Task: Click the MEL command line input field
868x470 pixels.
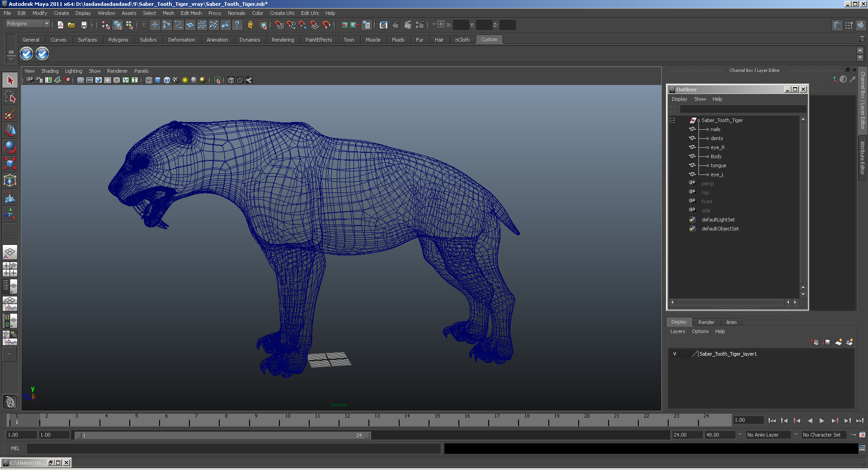Action: point(234,448)
